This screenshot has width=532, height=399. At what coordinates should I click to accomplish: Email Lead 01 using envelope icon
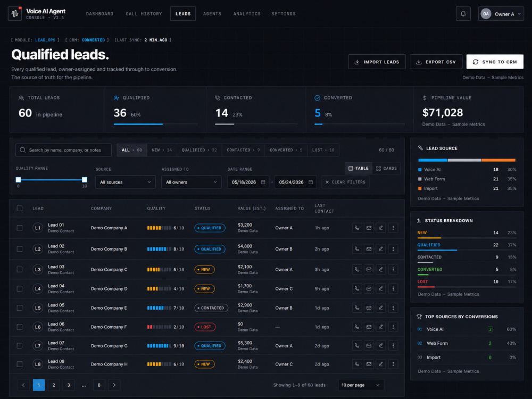pos(369,228)
